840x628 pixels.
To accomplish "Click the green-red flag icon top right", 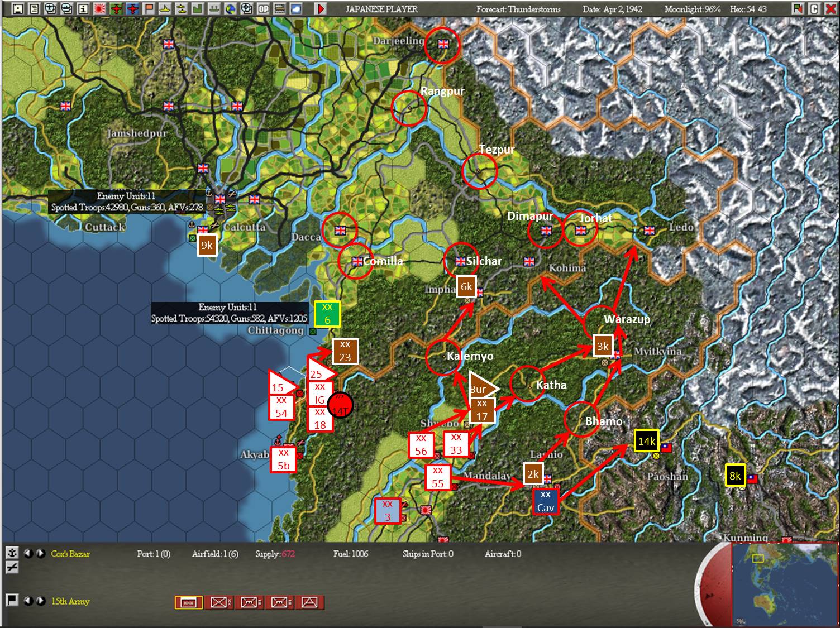I will pos(798,9).
